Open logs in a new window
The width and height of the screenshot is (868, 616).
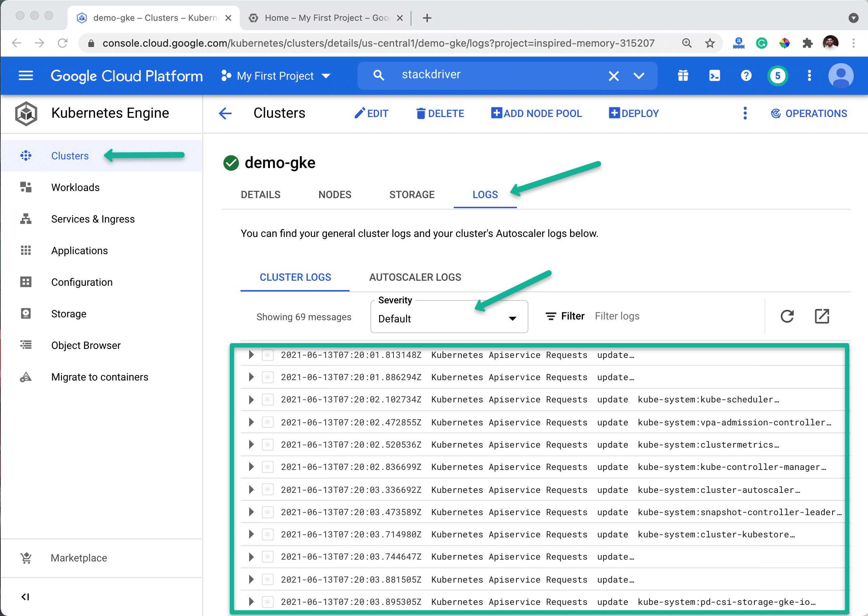[822, 316]
